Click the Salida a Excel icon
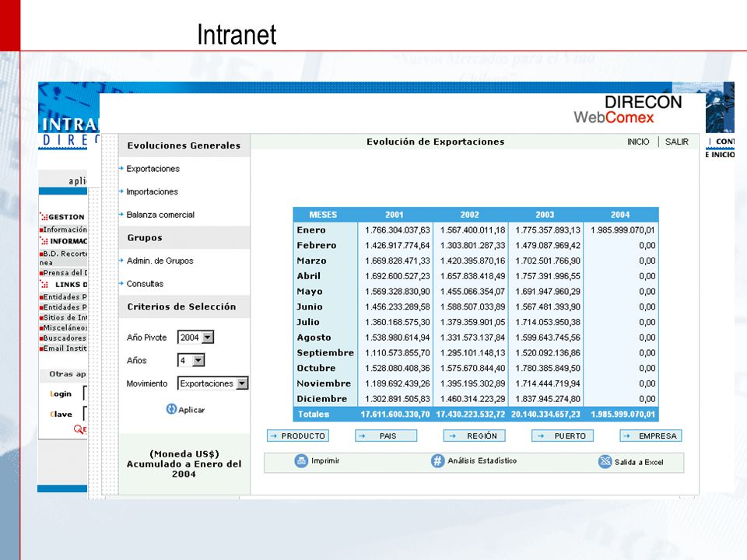747x560 pixels. [605, 461]
